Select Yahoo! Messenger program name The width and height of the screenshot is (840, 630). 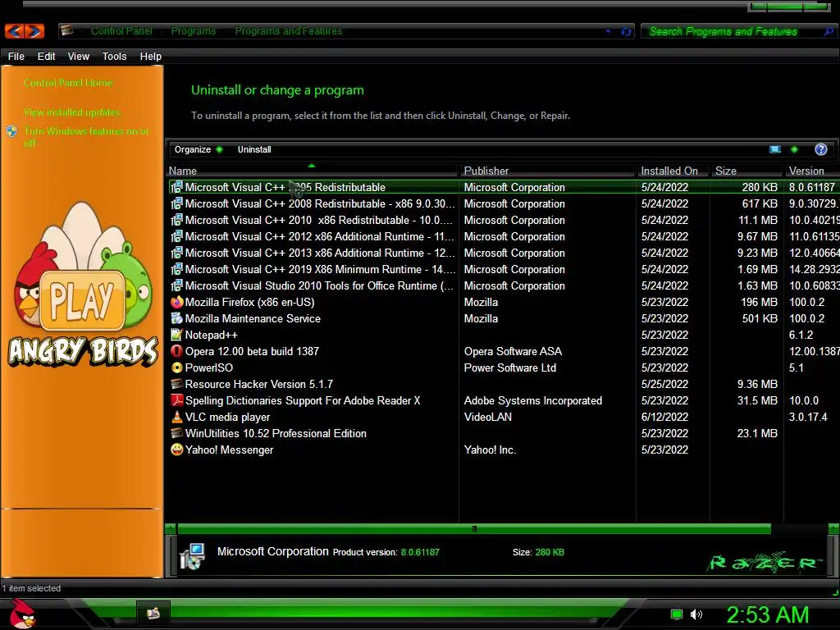click(230, 450)
